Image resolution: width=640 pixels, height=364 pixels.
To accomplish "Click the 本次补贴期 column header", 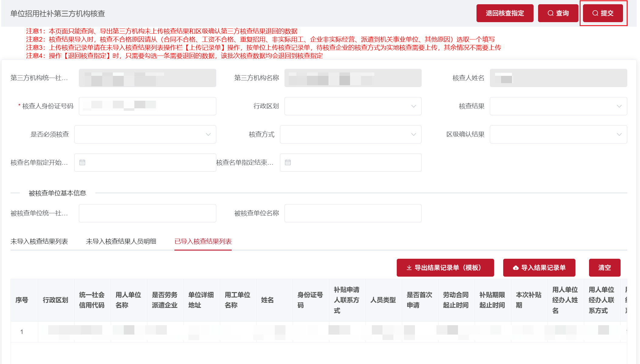I will click(529, 300).
